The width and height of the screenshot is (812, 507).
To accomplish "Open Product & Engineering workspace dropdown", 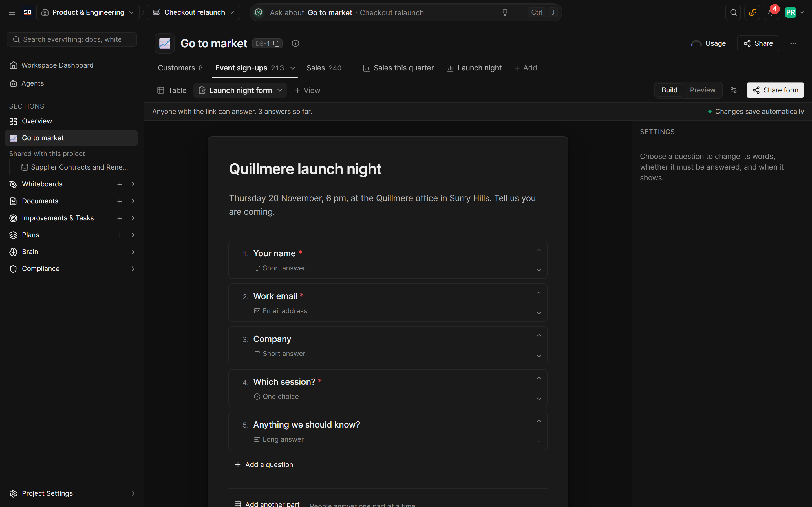I will pyautogui.click(x=88, y=12).
